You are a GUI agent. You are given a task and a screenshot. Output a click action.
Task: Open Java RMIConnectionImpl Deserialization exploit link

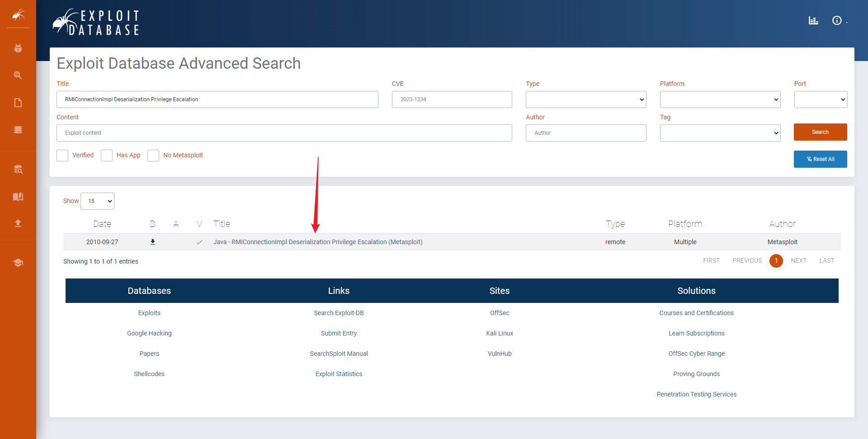(318, 242)
